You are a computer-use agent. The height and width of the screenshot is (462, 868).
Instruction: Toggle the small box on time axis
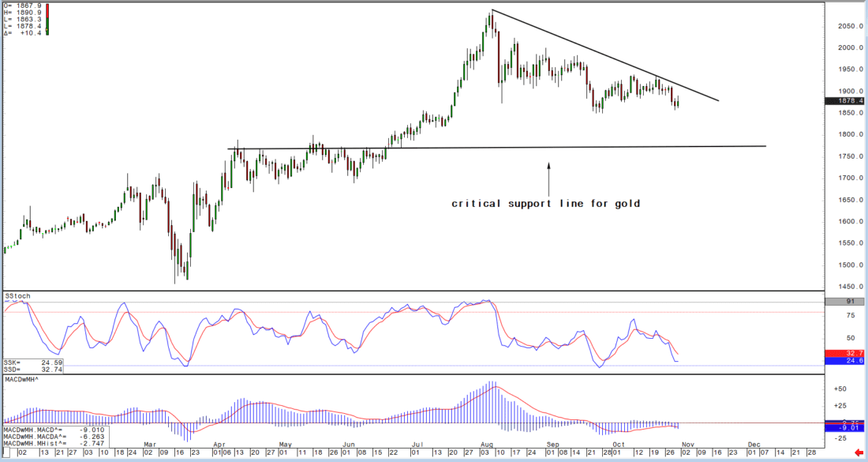point(6,453)
